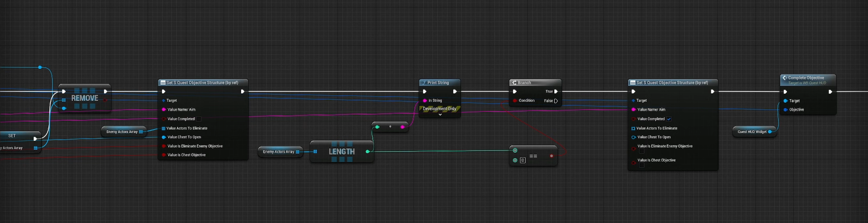Image resolution: width=868 pixels, height=223 pixels.
Task: Click Complete Objective exec input pin
Action: (785, 92)
